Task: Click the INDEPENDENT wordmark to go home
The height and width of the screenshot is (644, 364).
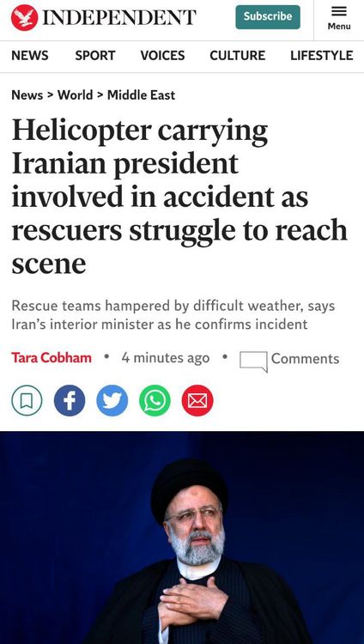Action: point(119,18)
